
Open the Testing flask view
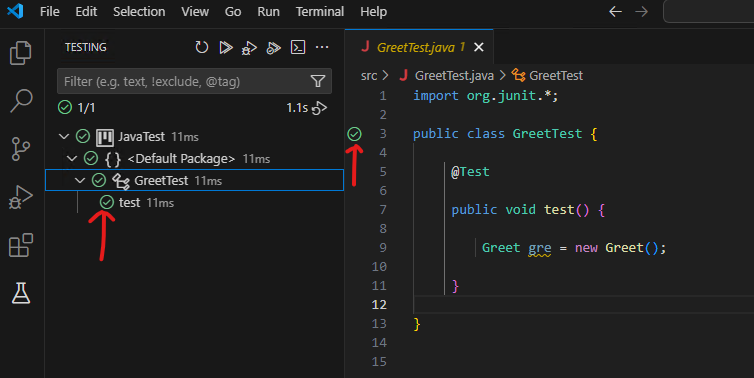[x=21, y=293]
